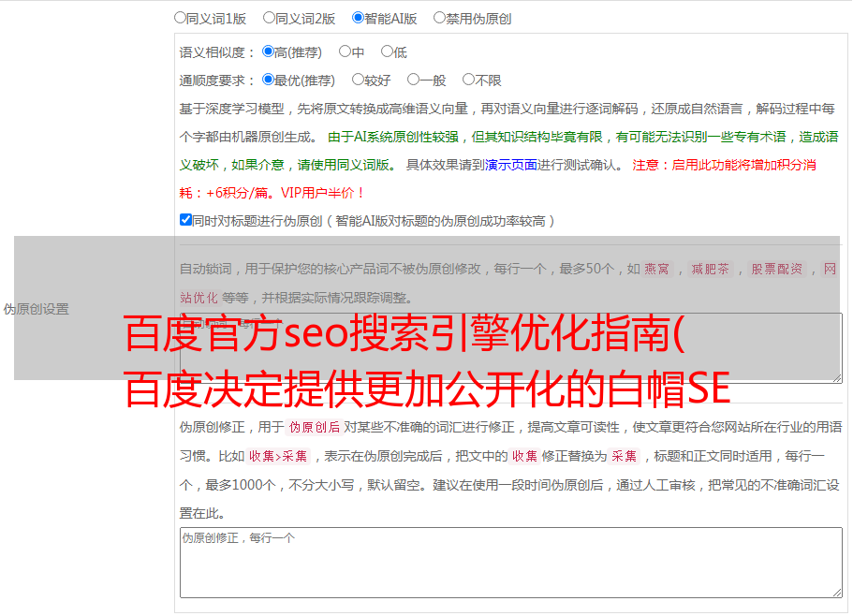This screenshot has width=853, height=616.
Task: Click the 股票配资 example keyword
Action: click(x=777, y=269)
